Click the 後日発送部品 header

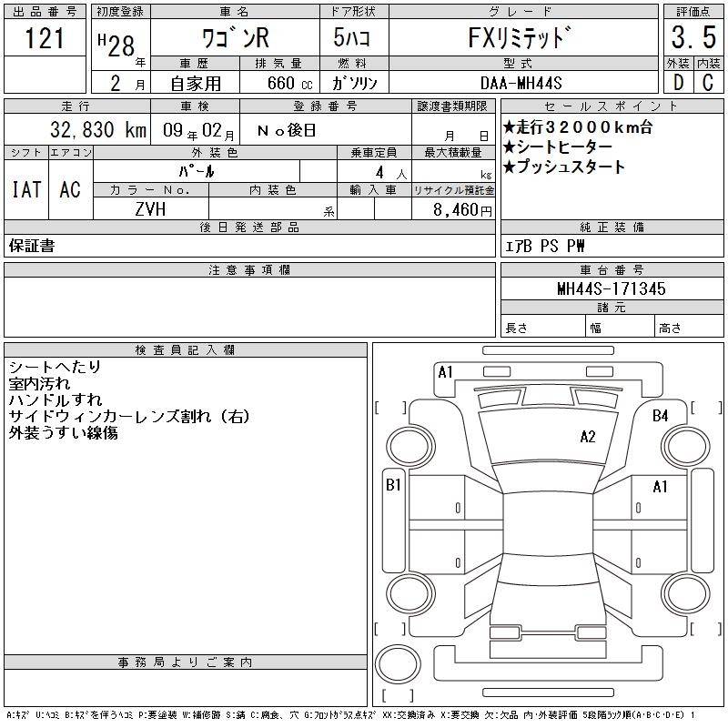click(249, 227)
